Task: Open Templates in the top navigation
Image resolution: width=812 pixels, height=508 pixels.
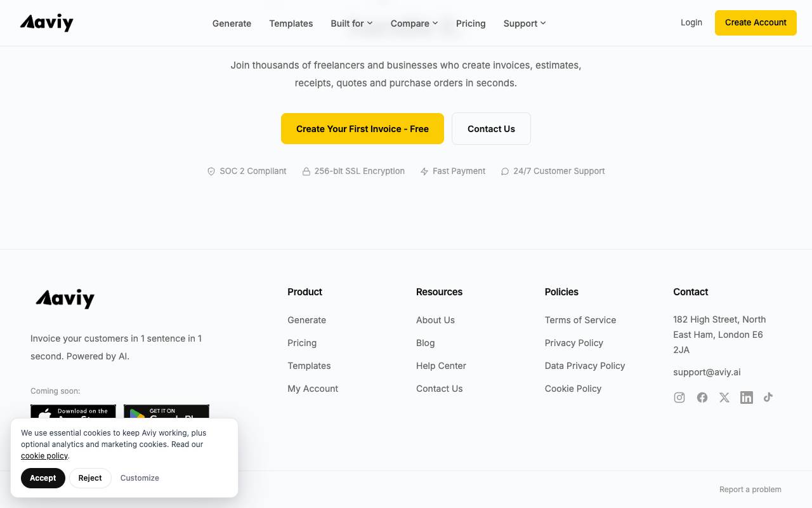Action: click(x=291, y=23)
